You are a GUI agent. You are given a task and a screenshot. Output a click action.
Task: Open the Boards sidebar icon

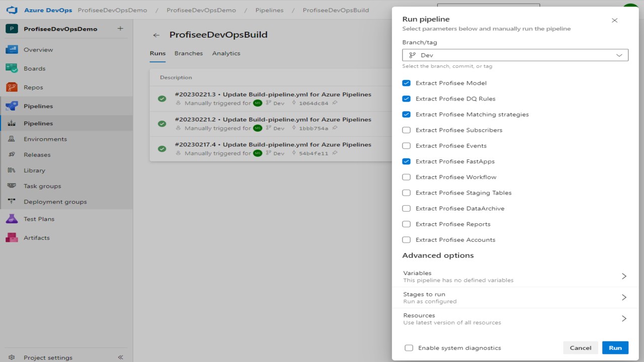12,68
